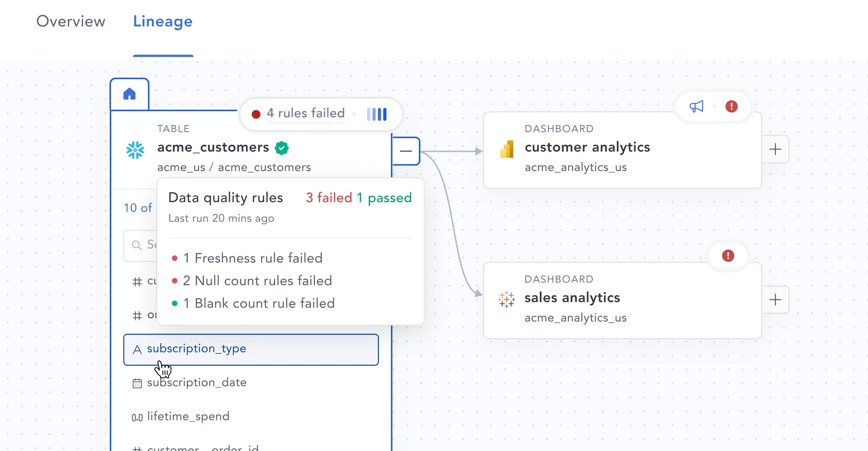Click the Tableau logo on sales analytics
Screen dimensions: 868x451
pyautogui.click(x=506, y=299)
